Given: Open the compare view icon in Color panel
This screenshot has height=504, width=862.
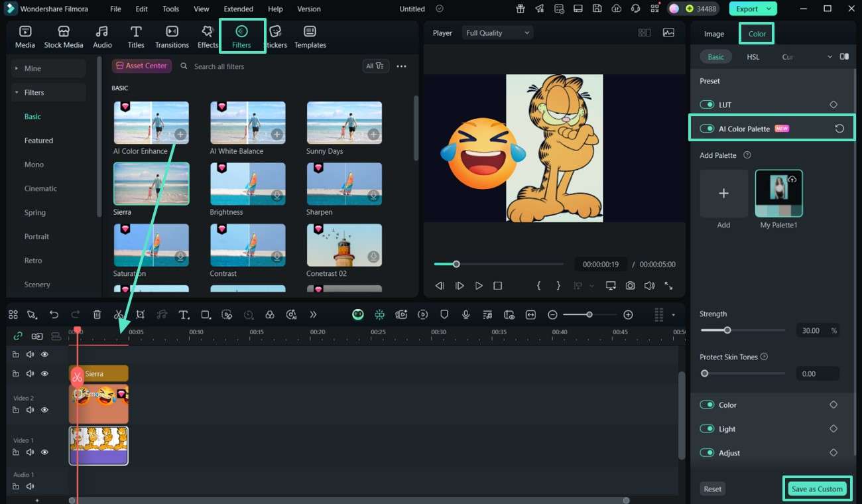Looking at the screenshot, I should click(844, 56).
